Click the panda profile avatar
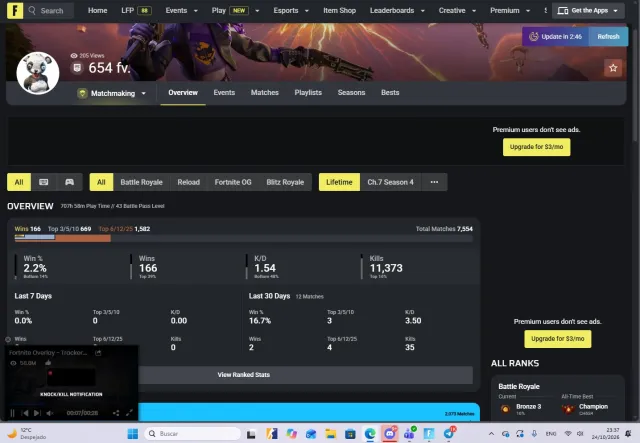This screenshot has width=640, height=443. (38, 73)
